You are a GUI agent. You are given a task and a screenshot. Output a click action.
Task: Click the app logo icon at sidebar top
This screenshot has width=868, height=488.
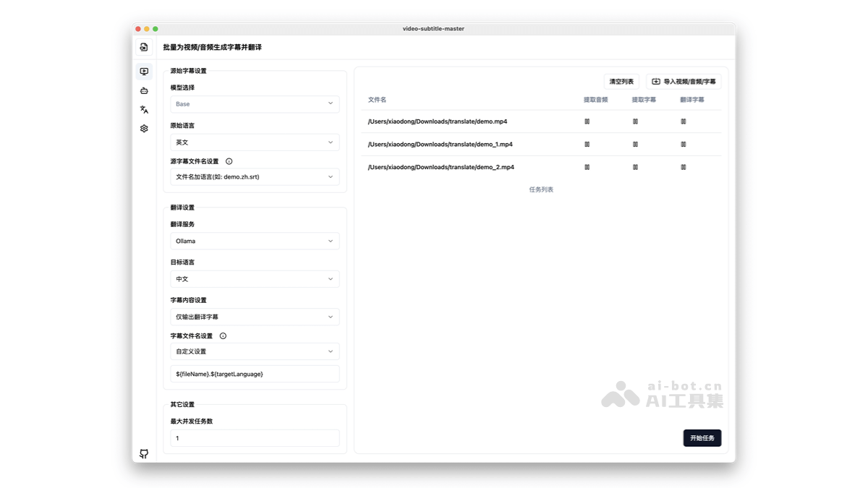click(x=144, y=48)
